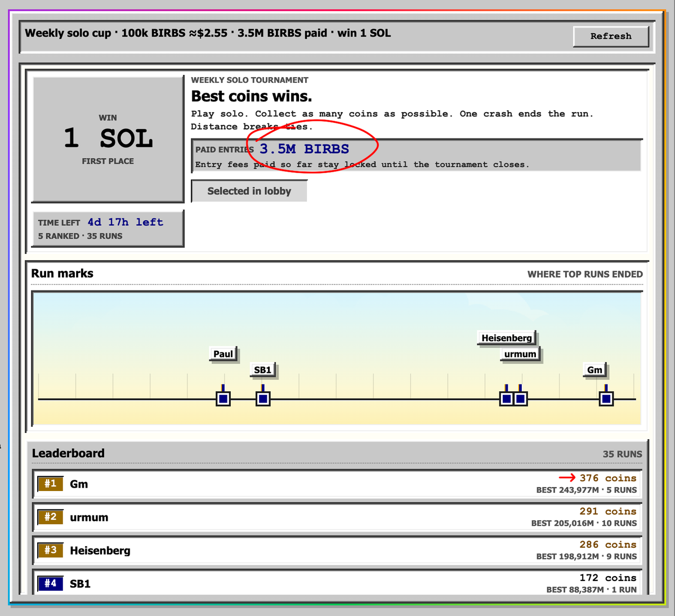675x616 pixels.
Task: Click WEEKLY SOLO TOURNAMENT label
Action: pyautogui.click(x=250, y=80)
